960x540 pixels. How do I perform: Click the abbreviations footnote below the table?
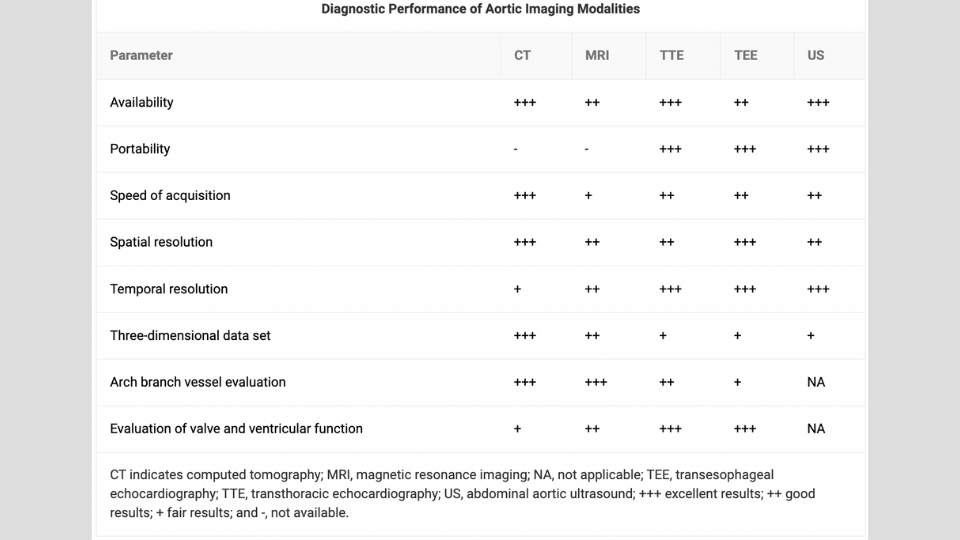click(x=462, y=494)
